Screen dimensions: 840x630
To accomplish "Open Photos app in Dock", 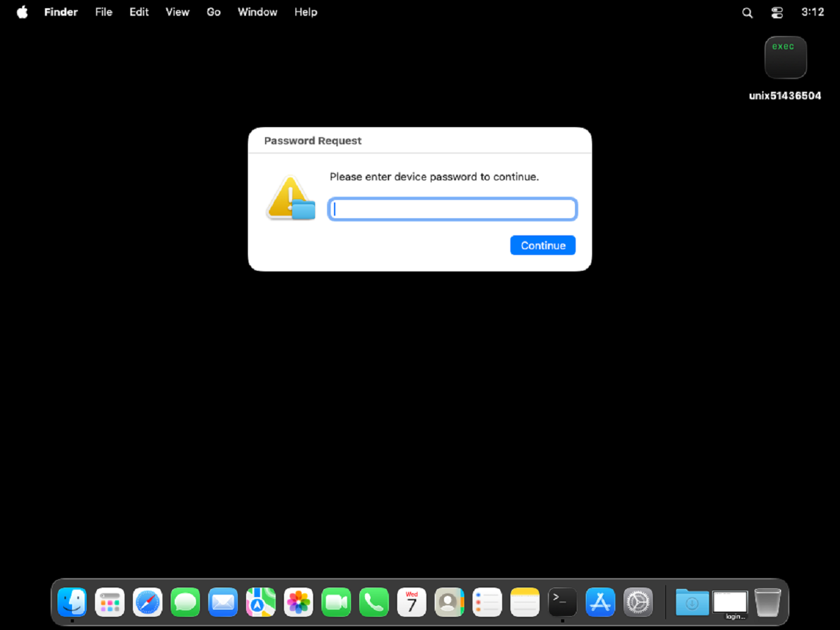I will 299,602.
